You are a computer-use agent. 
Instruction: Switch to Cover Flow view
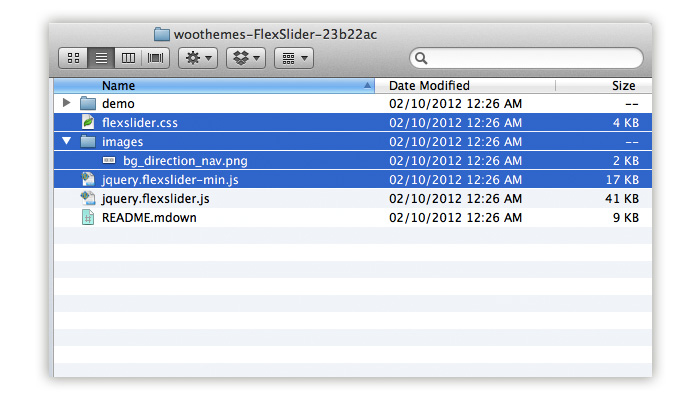pyautogui.click(x=155, y=58)
